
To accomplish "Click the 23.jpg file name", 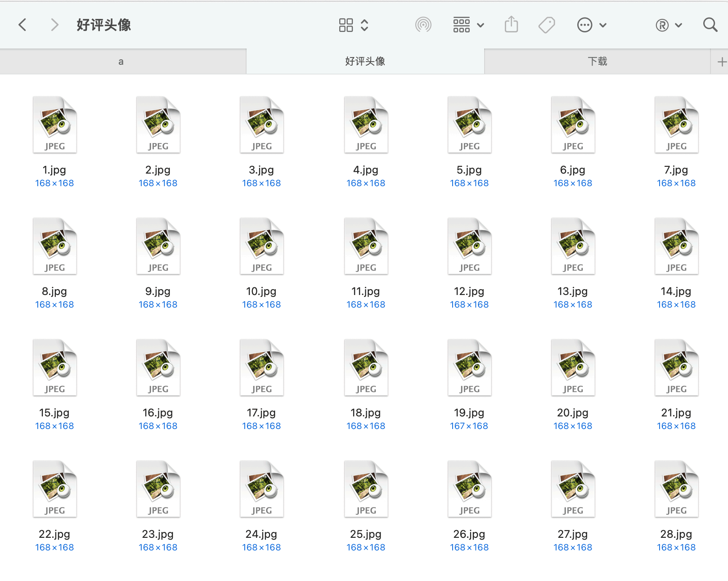I will tap(158, 534).
